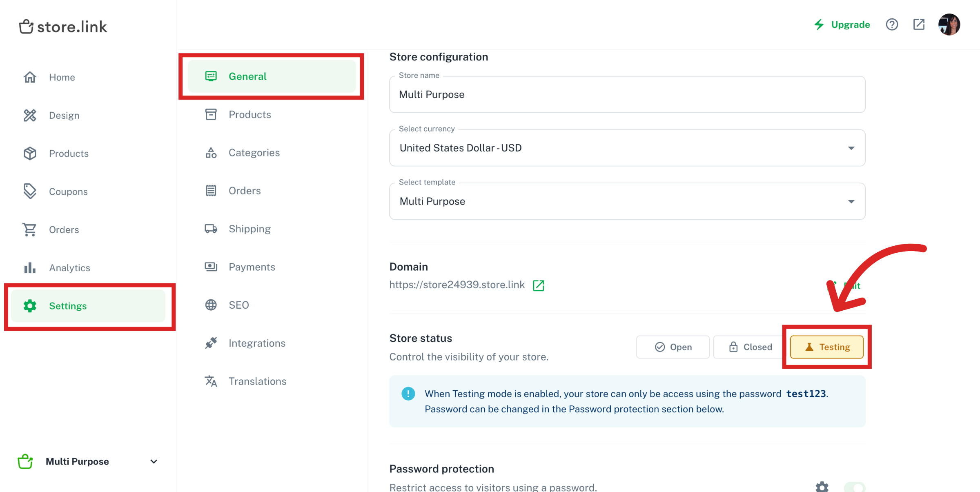Switch to the Products settings section
Viewport: 980px width, 492px height.
tap(249, 114)
